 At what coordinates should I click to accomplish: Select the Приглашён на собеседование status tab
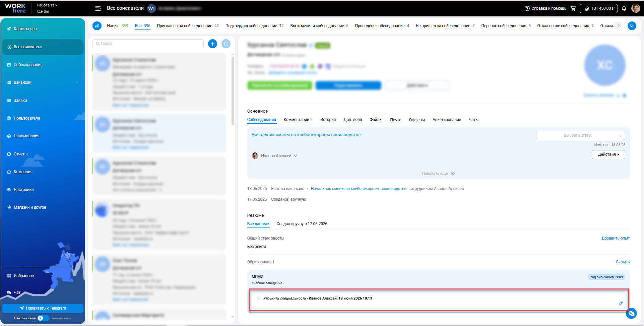click(188, 26)
